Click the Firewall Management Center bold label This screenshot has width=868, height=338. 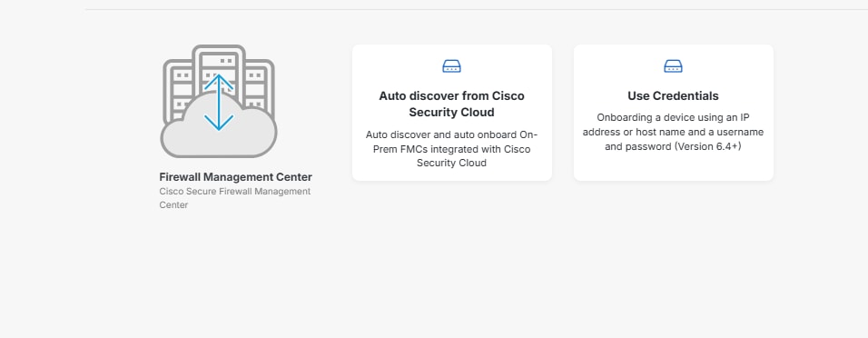point(236,177)
